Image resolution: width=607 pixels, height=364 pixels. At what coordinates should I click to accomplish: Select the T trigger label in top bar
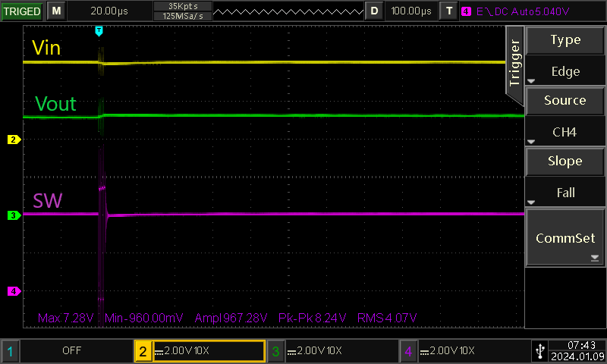pyautogui.click(x=449, y=11)
